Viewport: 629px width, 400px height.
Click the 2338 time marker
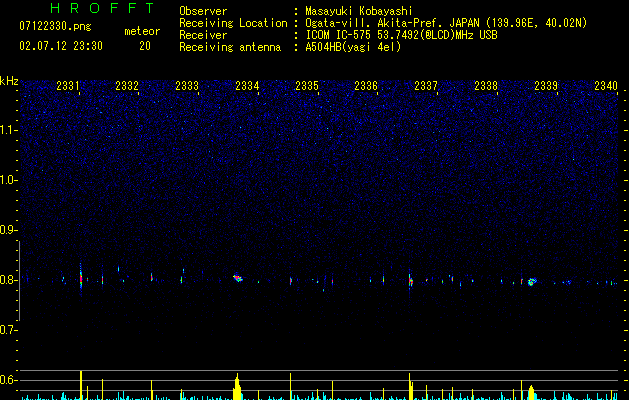[x=486, y=86]
